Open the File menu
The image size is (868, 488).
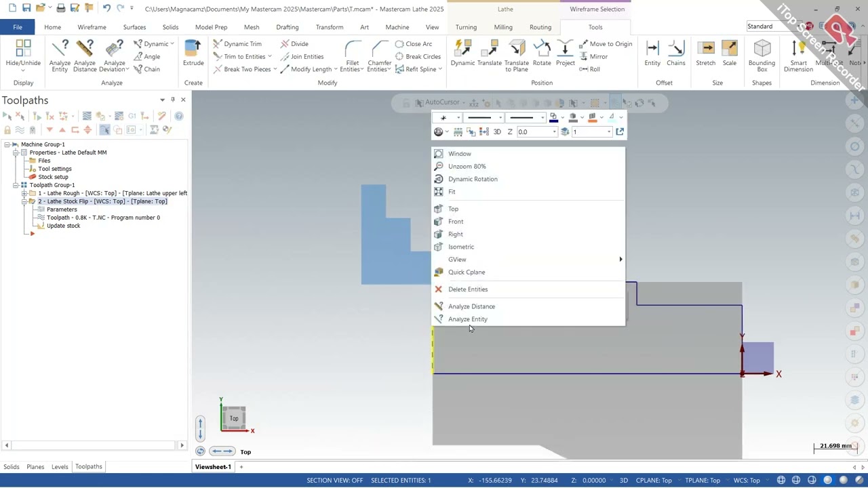pos(18,27)
